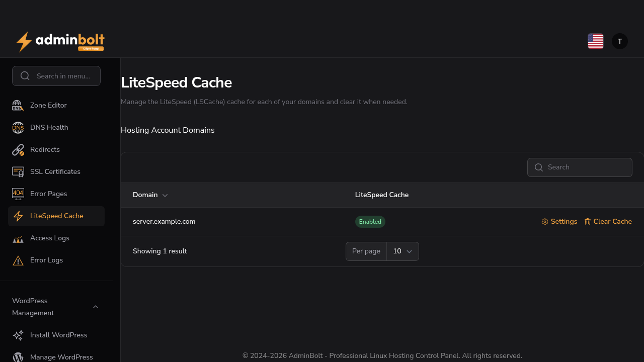The height and width of the screenshot is (362, 644).
Task: Navigate to SSL Certificates
Action: pos(56,172)
